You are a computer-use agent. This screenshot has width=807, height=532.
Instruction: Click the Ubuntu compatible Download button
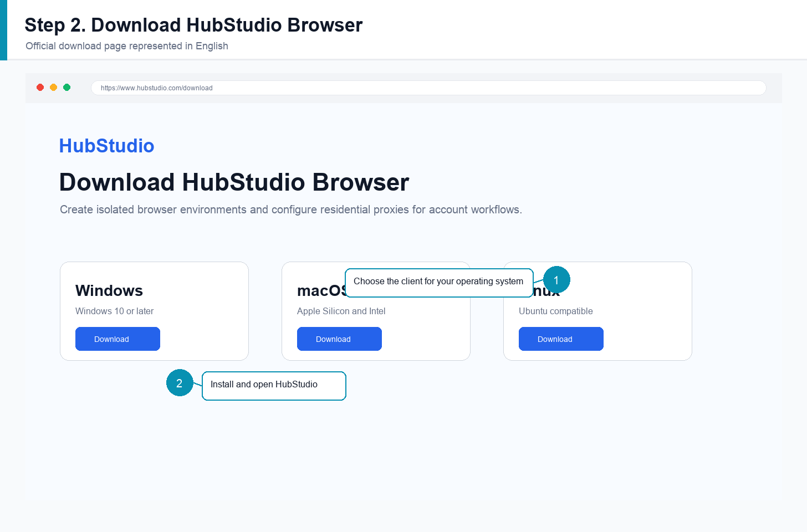(x=561, y=339)
